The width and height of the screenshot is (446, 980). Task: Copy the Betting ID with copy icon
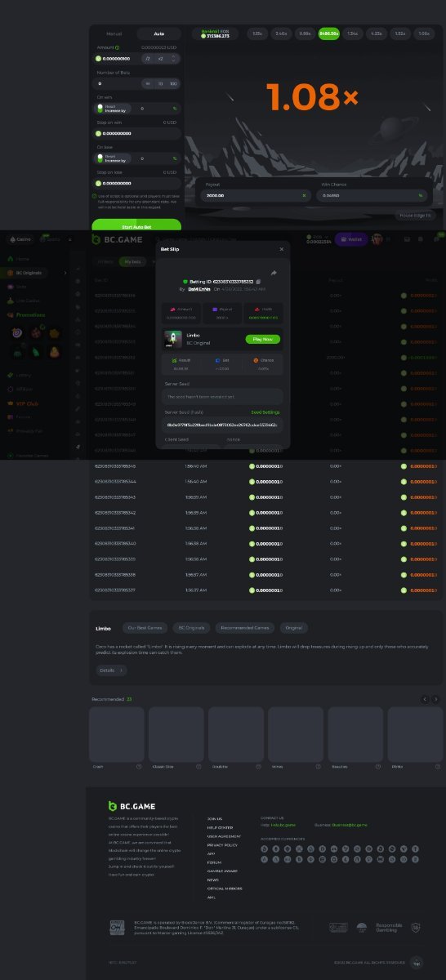(258, 281)
